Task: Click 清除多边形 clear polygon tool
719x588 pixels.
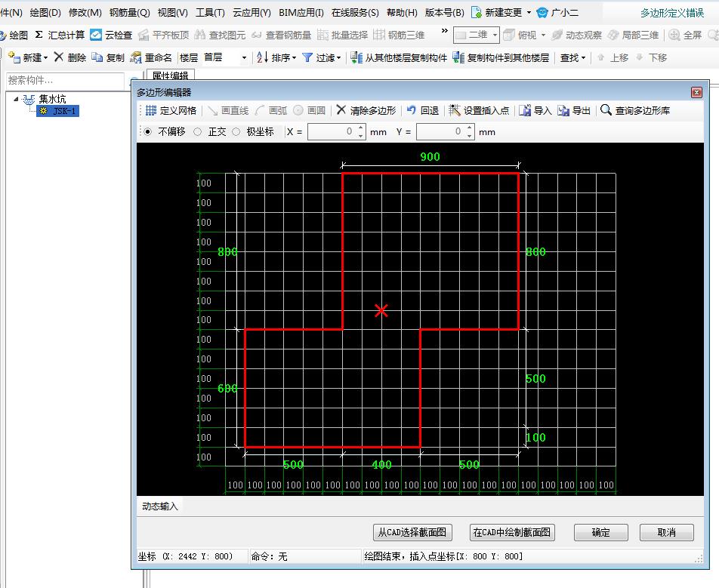Action: [366, 110]
